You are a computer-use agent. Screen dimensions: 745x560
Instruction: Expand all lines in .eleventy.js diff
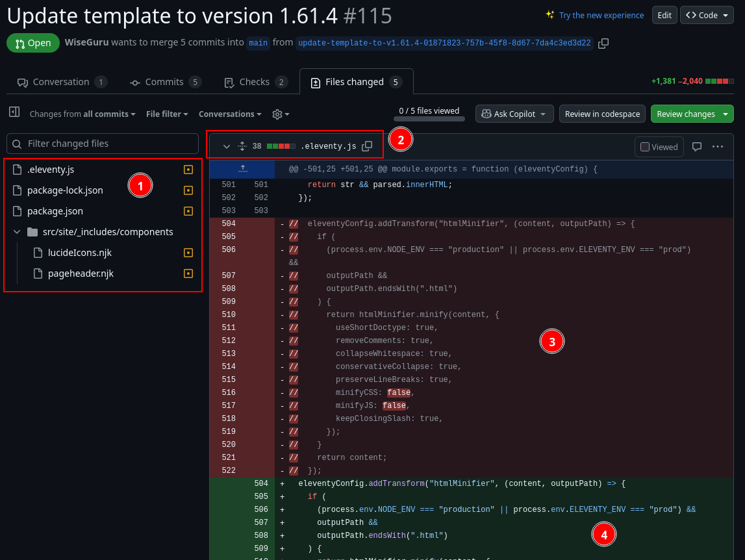[x=242, y=146]
